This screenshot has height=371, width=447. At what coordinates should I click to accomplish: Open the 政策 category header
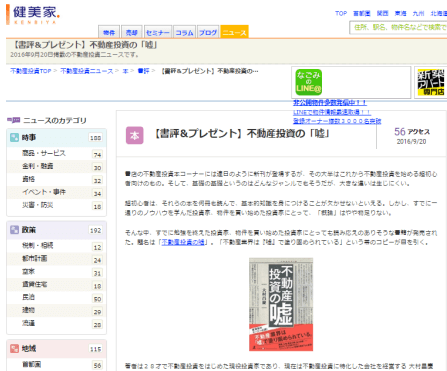(56, 230)
